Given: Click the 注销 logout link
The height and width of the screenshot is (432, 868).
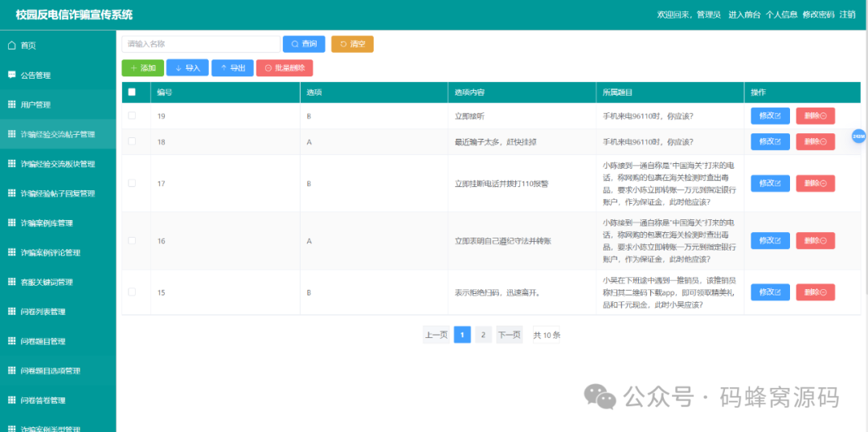Looking at the screenshot, I should pos(847,15).
